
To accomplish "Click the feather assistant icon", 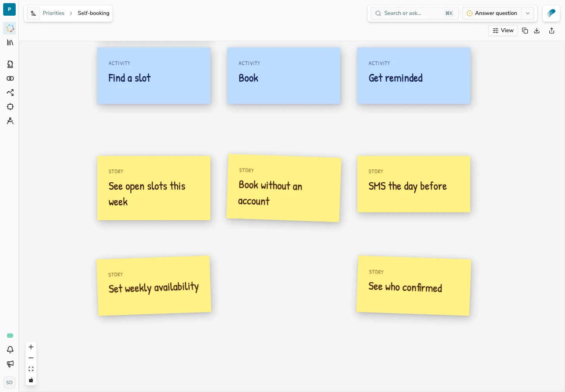I will pyautogui.click(x=551, y=13).
